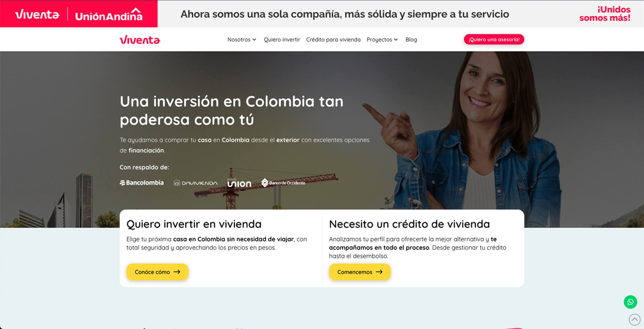Click ¡Quiero una asesoría! button
The height and width of the screenshot is (329, 644).
coord(494,39)
